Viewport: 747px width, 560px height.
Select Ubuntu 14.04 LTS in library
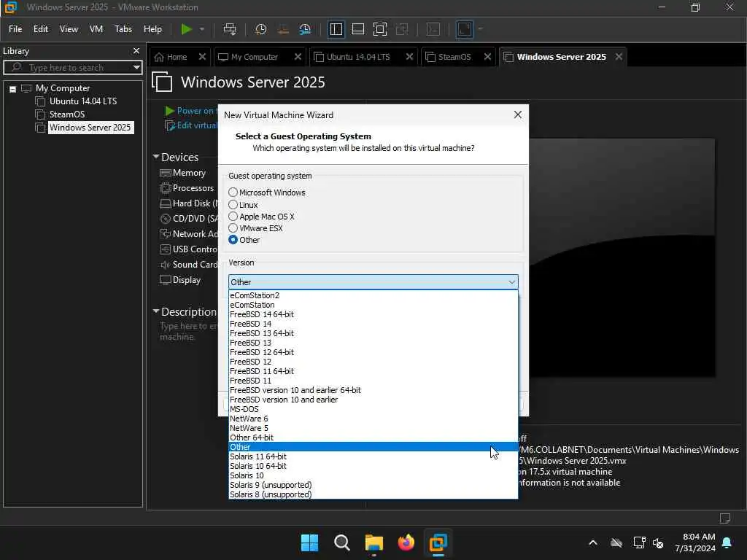pyautogui.click(x=83, y=101)
